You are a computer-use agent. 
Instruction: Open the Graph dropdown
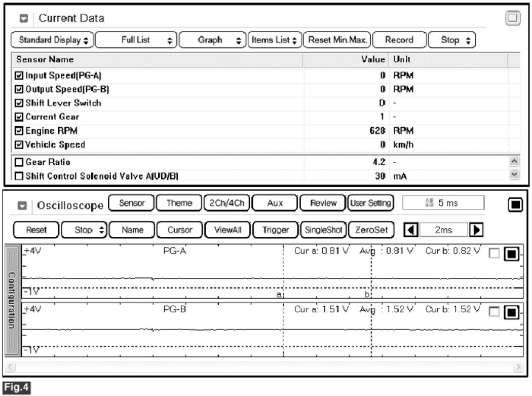212,40
